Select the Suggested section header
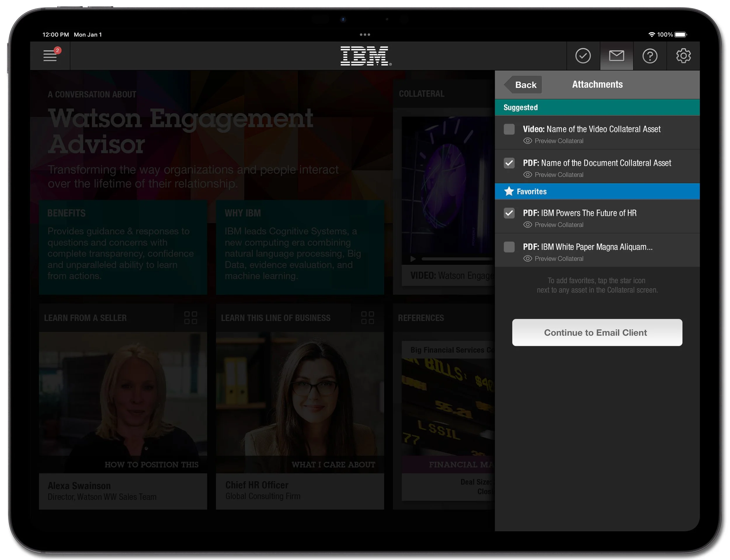Viewport: 730px width, 560px height. 520,107
